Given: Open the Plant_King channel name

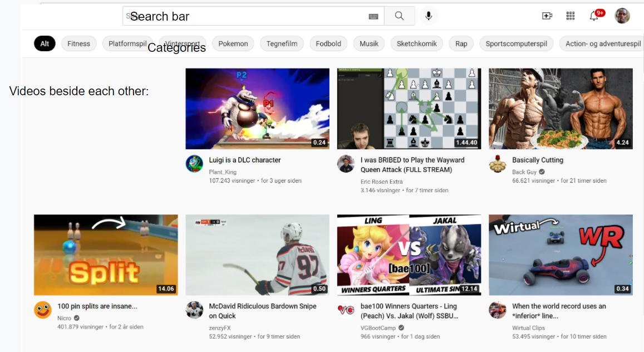Looking at the screenshot, I should tap(223, 172).
